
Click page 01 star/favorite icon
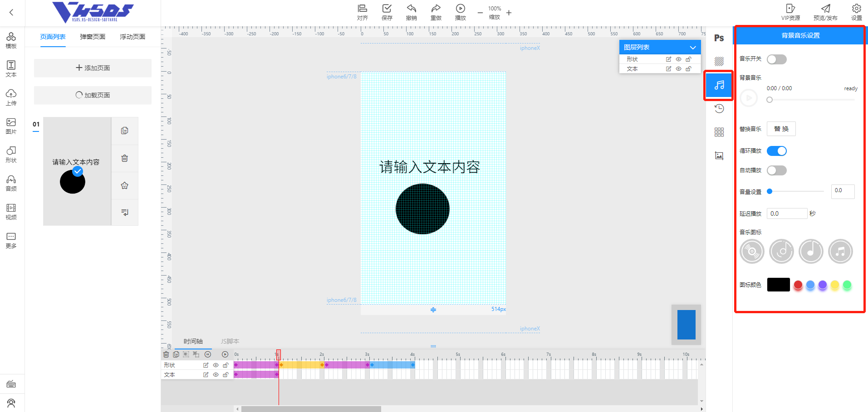125,185
